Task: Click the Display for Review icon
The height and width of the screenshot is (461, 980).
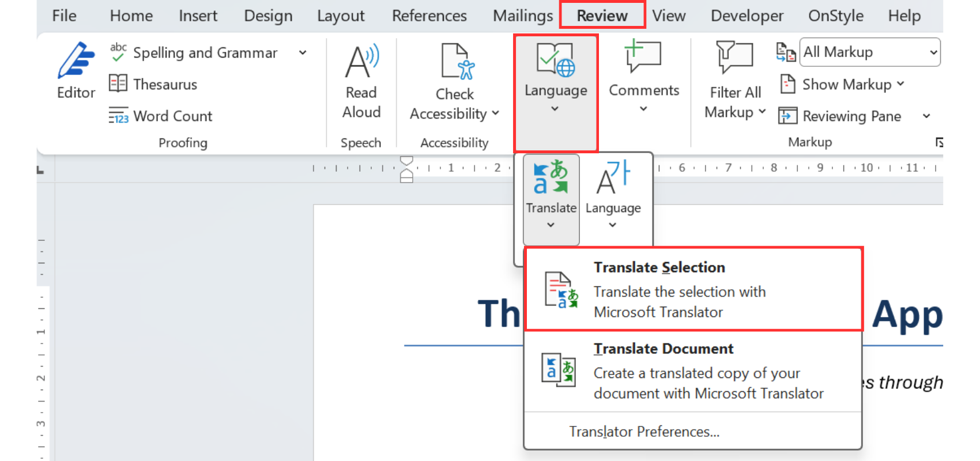Action: (x=786, y=52)
